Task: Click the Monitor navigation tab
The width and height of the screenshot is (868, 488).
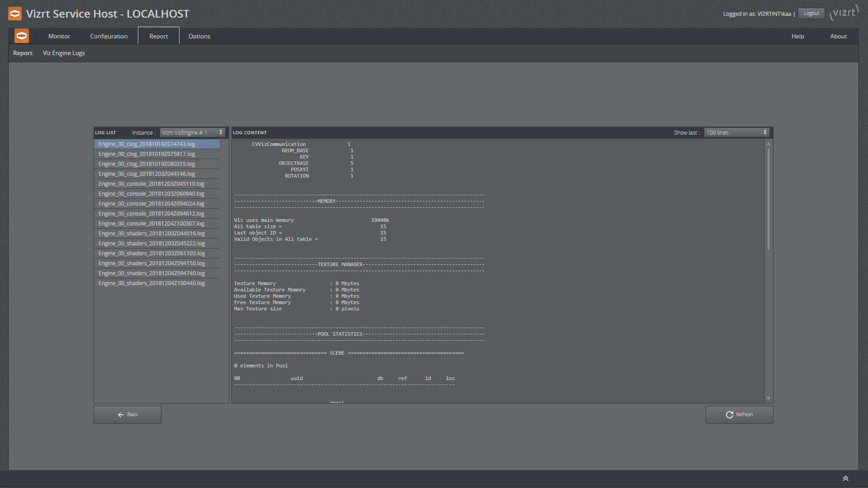Action: pos(58,36)
